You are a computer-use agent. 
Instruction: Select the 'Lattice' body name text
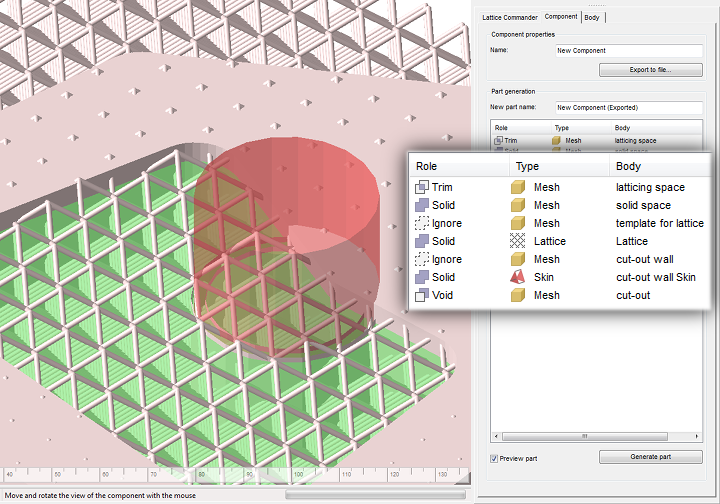pos(632,241)
